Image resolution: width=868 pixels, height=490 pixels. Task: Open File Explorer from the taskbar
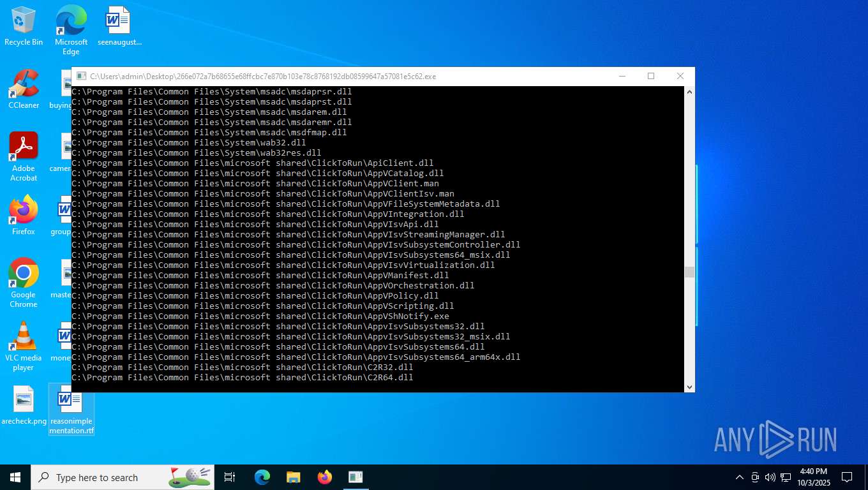click(x=293, y=477)
